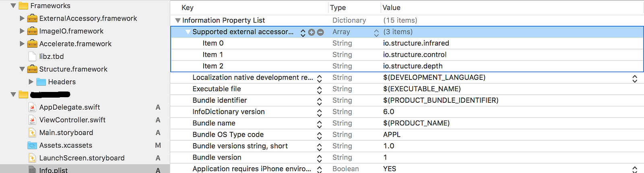Select the io.structure.infrared value field
The width and height of the screenshot is (644, 173).
click(x=416, y=43)
